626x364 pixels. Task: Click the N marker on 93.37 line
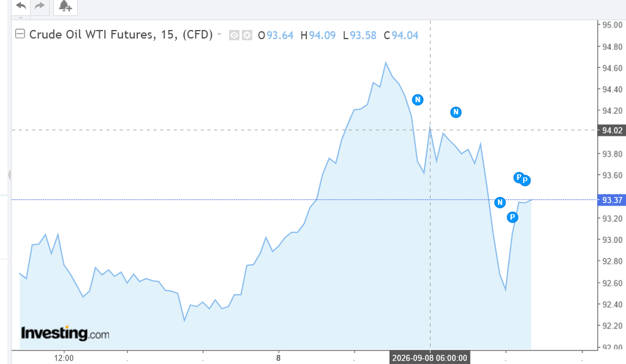click(x=500, y=202)
